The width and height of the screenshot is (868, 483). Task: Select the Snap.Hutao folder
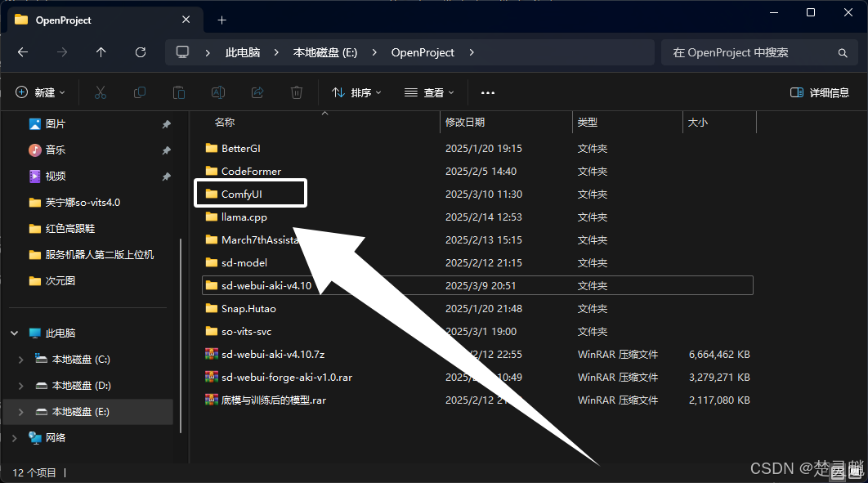tap(248, 309)
